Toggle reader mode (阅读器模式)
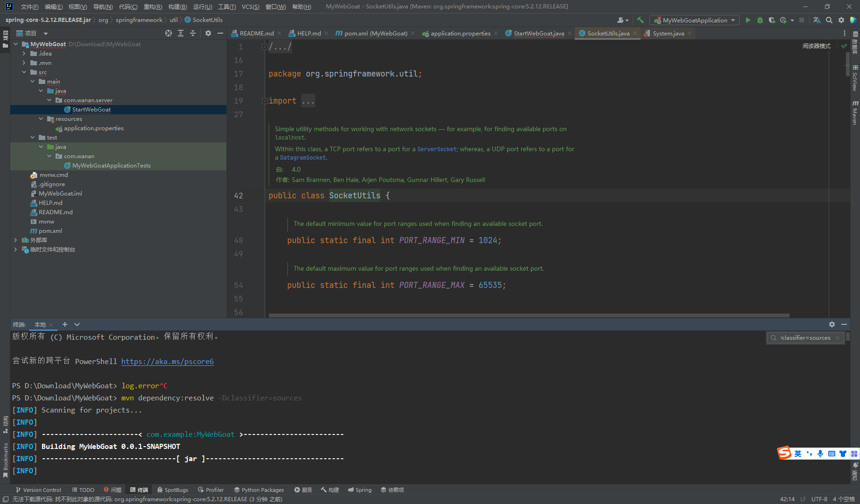Viewport: 860px width, 504px height. click(816, 46)
